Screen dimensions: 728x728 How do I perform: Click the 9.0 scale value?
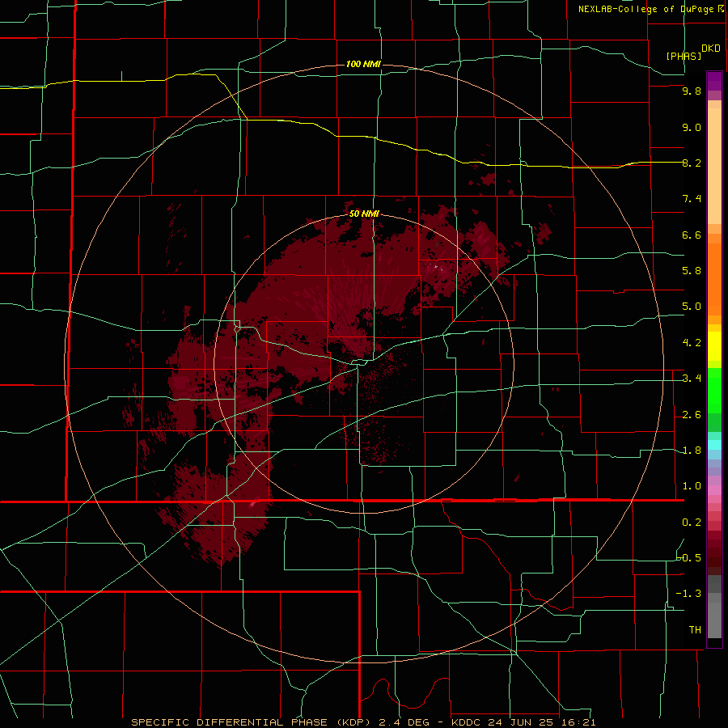(692, 127)
